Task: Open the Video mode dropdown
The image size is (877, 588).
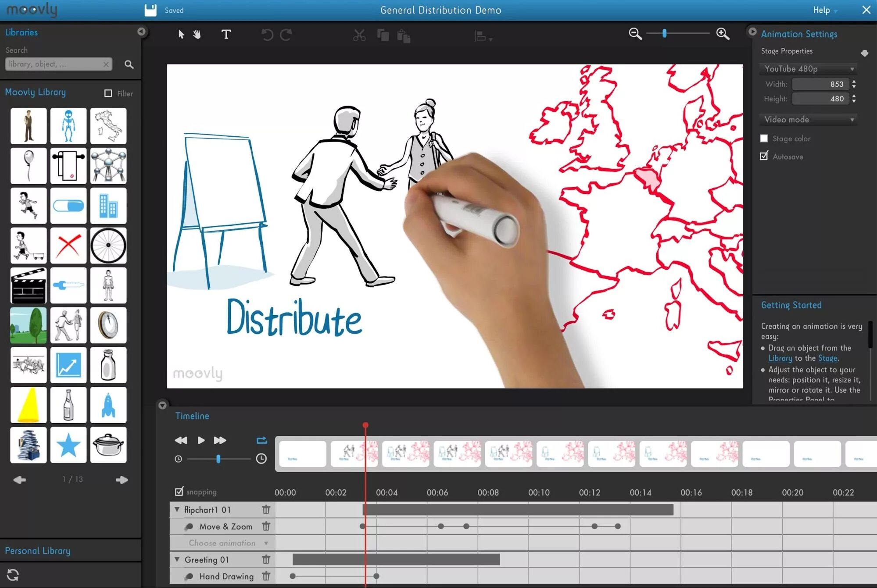Action: (x=808, y=119)
